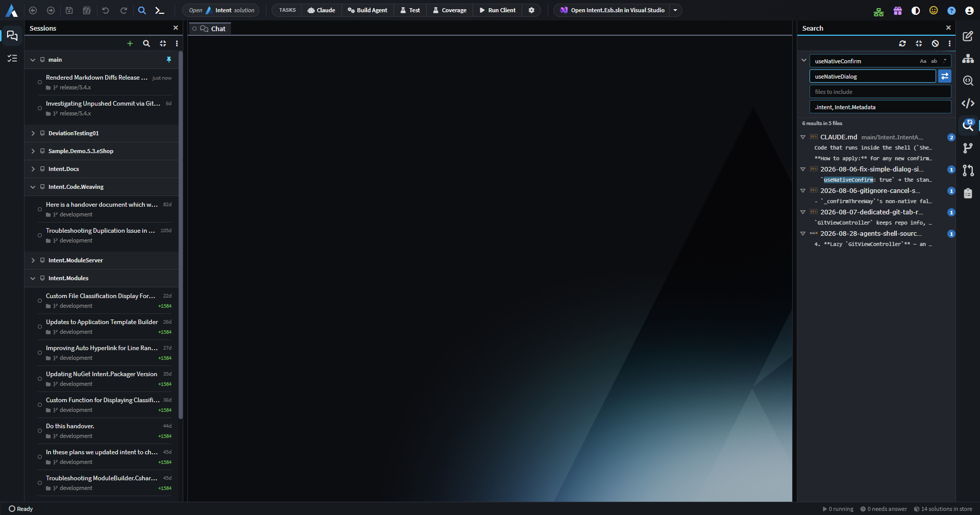Click the Claude task item
Image resolution: width=980 pixels, height=515 pixels.
(x=321, y=10)
